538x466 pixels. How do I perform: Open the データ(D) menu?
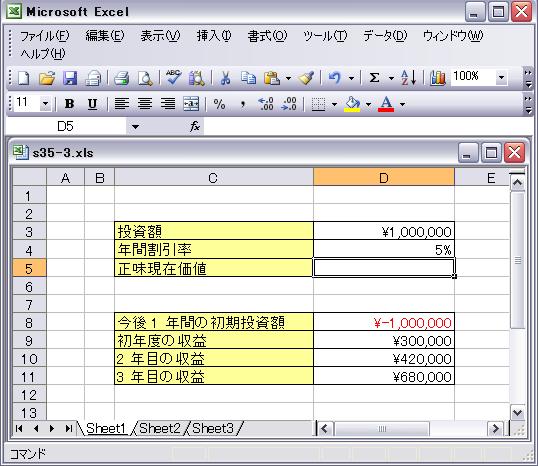click(x=385, y=36)
